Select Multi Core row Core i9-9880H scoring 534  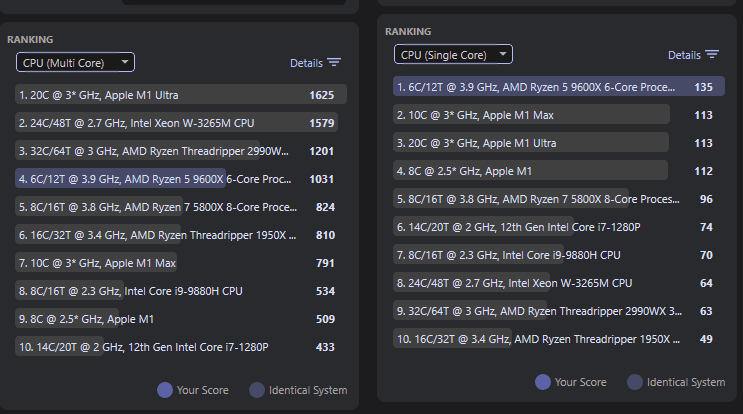tap(181, 290)
